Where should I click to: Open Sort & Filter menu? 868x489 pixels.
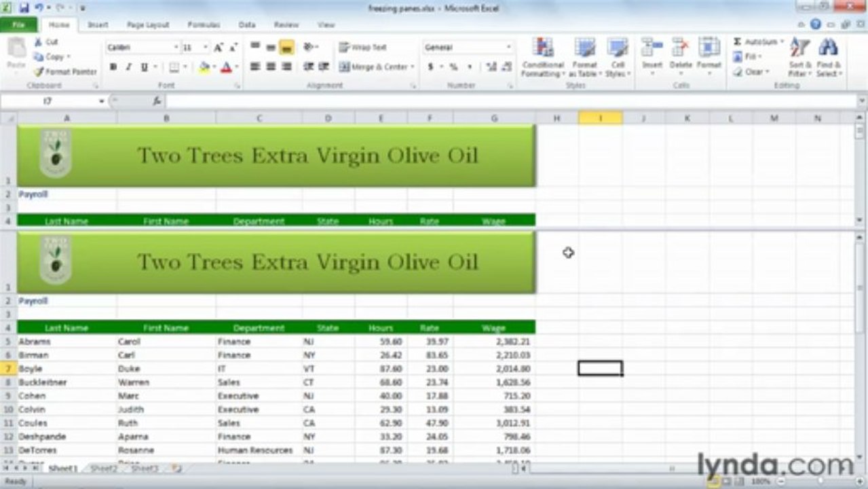tap(799, 57)
